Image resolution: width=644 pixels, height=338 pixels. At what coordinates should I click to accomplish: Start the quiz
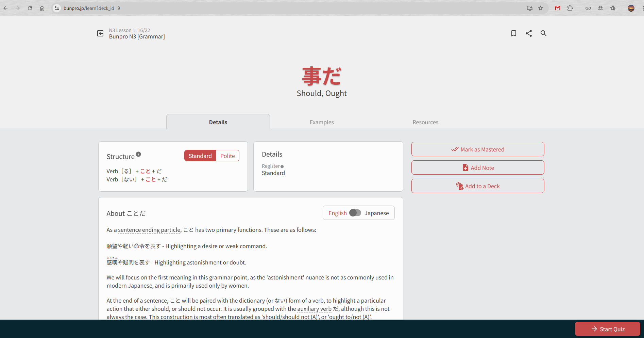pos(607,329)
